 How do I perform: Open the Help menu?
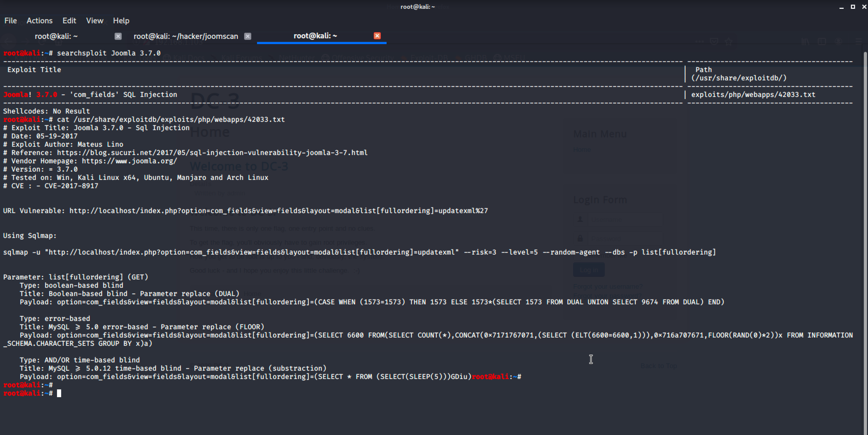[x=121, y=20]
